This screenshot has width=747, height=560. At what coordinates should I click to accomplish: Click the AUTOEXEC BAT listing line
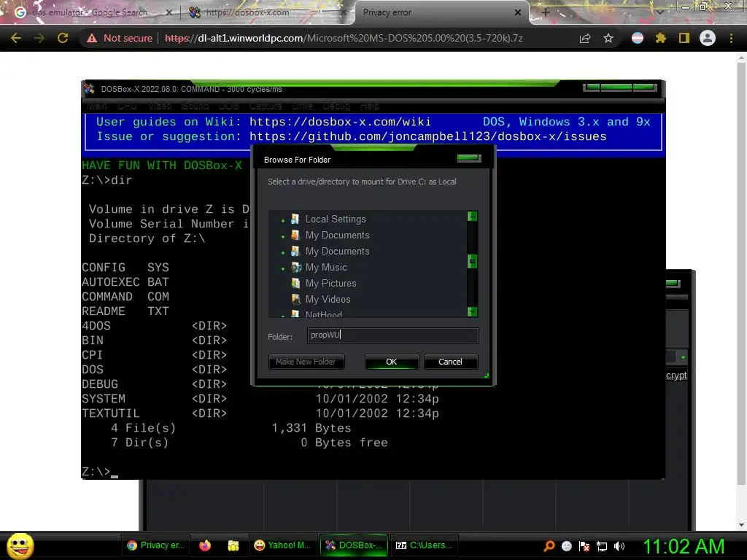pyautogui.click(x=125, y=282)
